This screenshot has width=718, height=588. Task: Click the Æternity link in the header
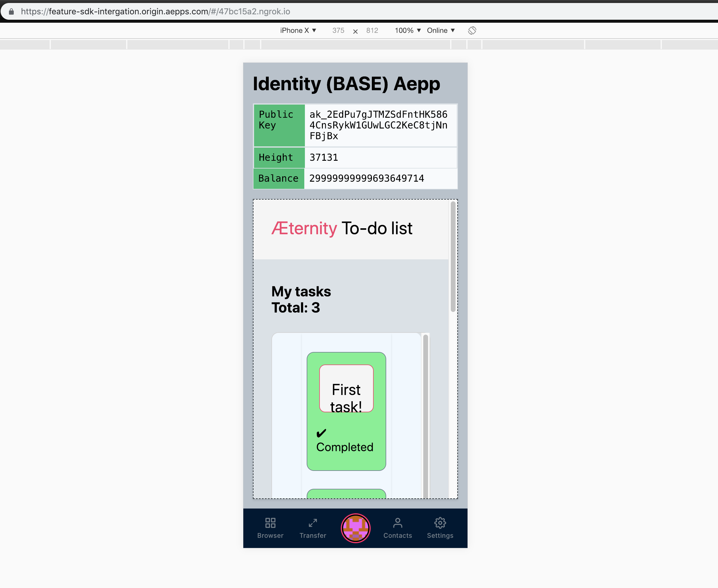pyautogui.click(x=304, y=228)
